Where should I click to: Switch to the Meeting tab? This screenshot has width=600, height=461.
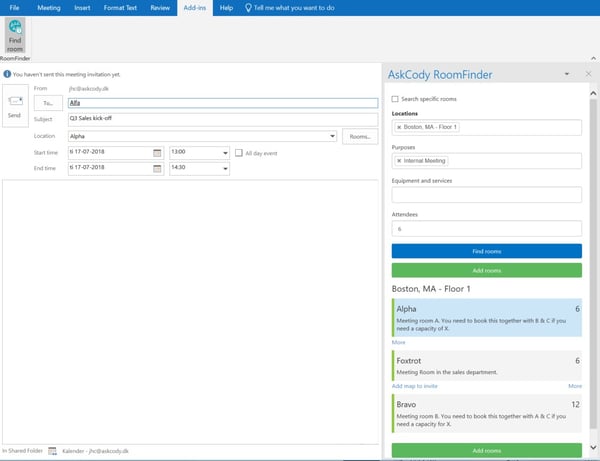(x=49, y=8)
